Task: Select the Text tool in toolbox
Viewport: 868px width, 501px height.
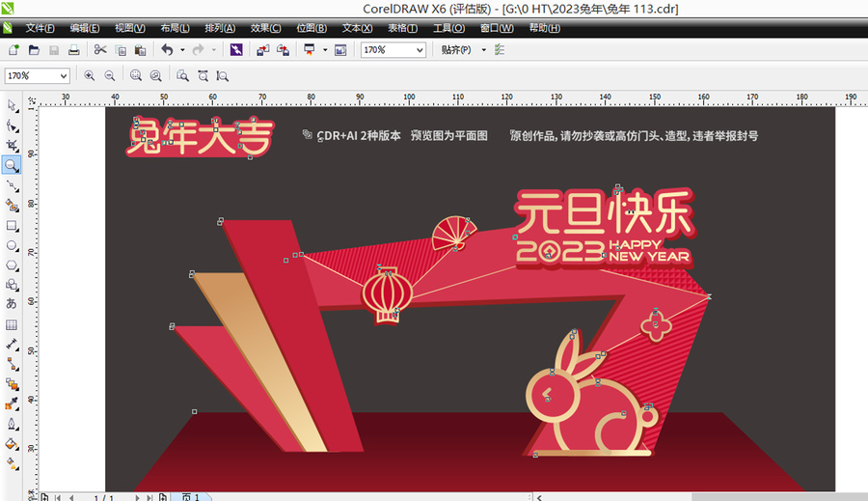Action: 12,304
